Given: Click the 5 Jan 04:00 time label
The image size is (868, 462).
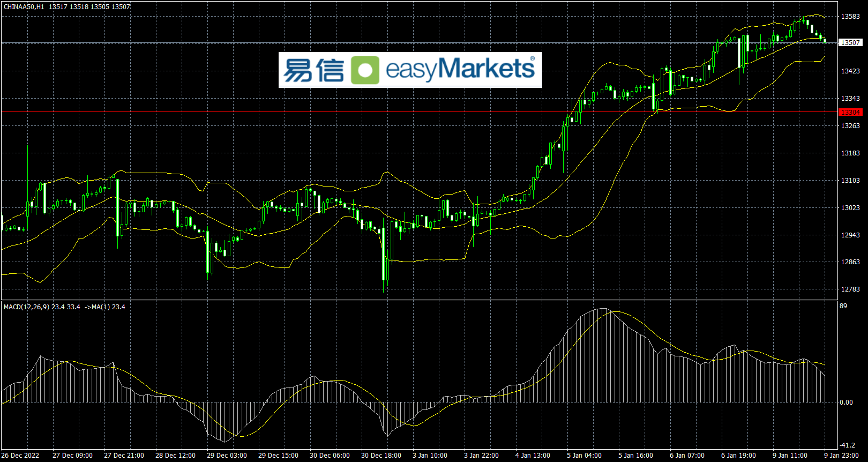Looking at the screenshot, I should pyautogui.click(x=584, y=456).
